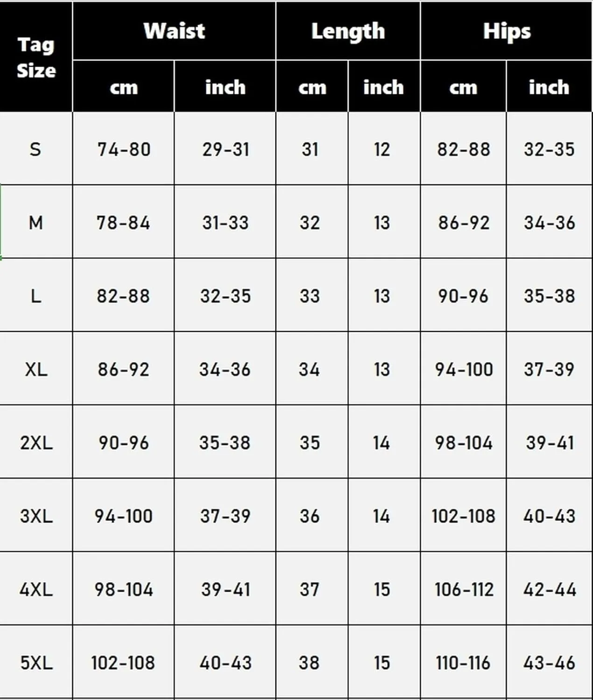Click the 3XL size label
The image size is (593, 700).
click(x=36, y=515)
